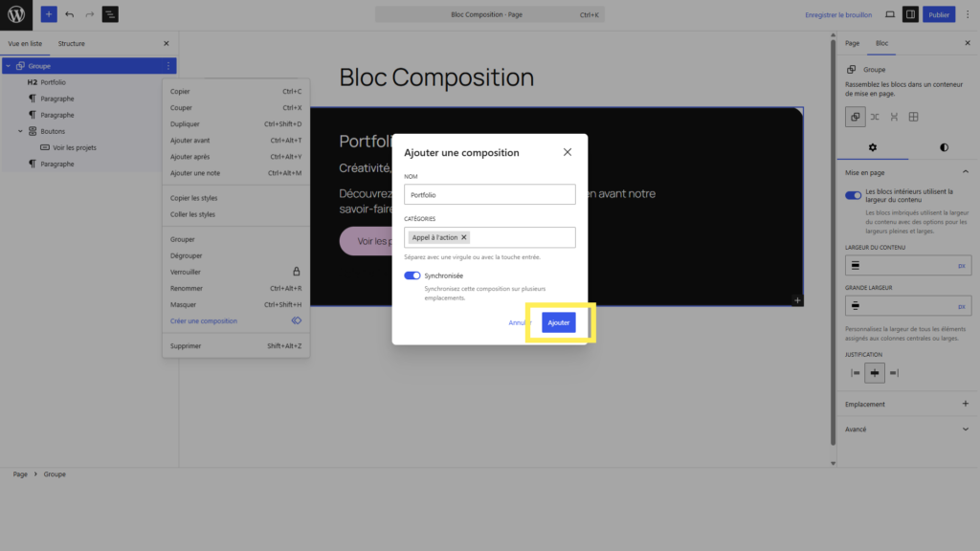Expand the Emplacement section
Screen dimensions: 980x551
pos(965,404)
